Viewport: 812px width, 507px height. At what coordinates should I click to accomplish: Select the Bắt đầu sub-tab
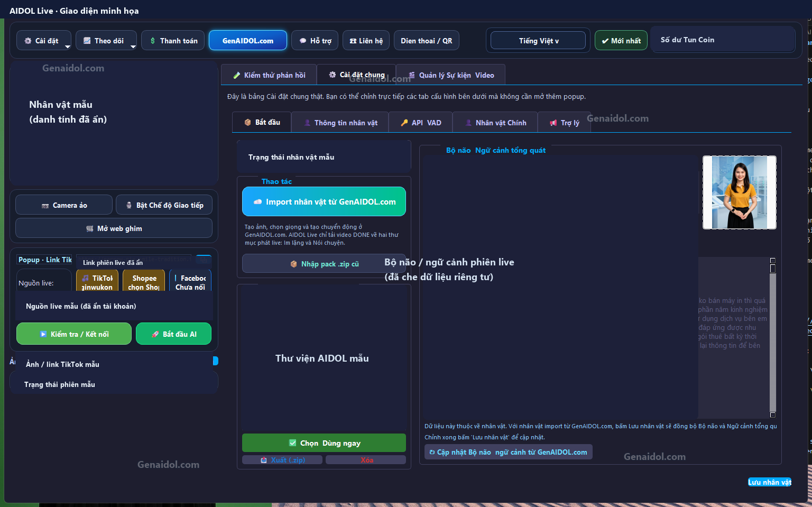click(262, 122)
